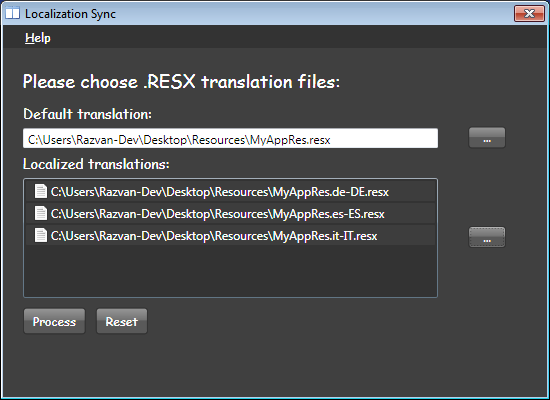Click the Localization Sync title bar text
This screenshot has width=550, height=400.
(x=70, y=14)
